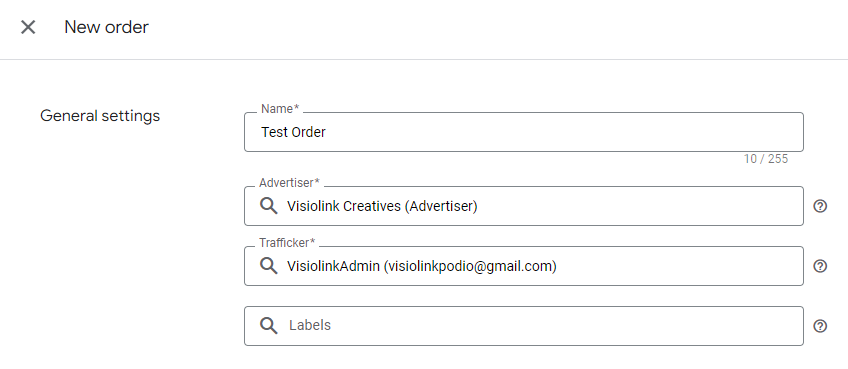Click the Visiolink Creatives (Advertiser) value text
This screenshot has width=848, height=369.
382,206
